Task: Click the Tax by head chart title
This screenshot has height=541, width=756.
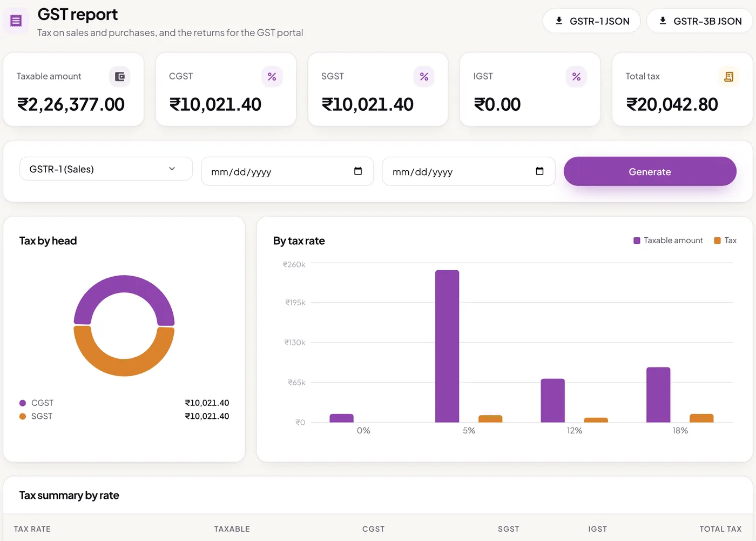Action: pyautogui.click(x=48, y=241)
